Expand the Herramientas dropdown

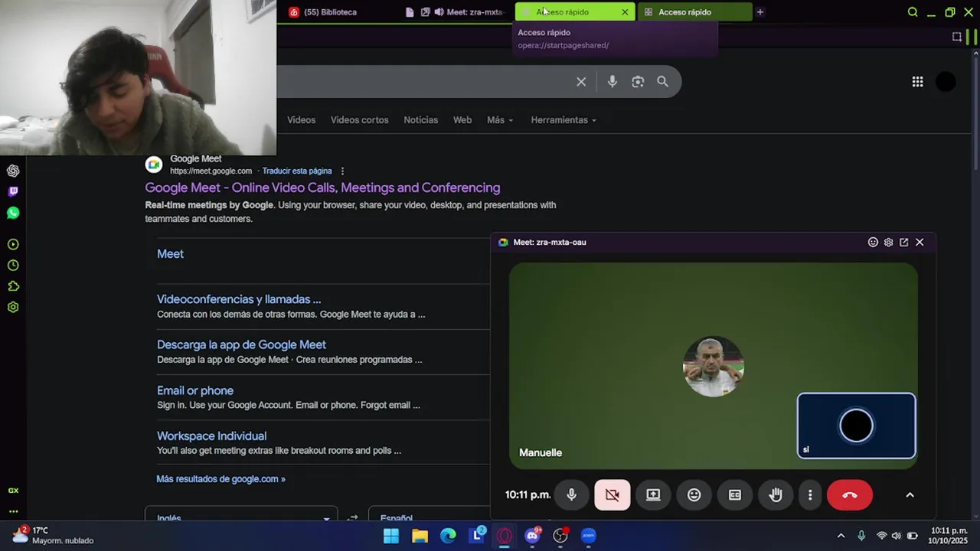point(563,120)
